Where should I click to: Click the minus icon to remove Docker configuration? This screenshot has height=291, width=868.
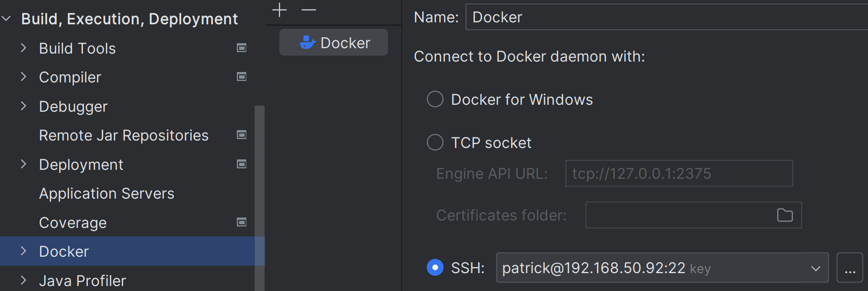click(308, 10)
